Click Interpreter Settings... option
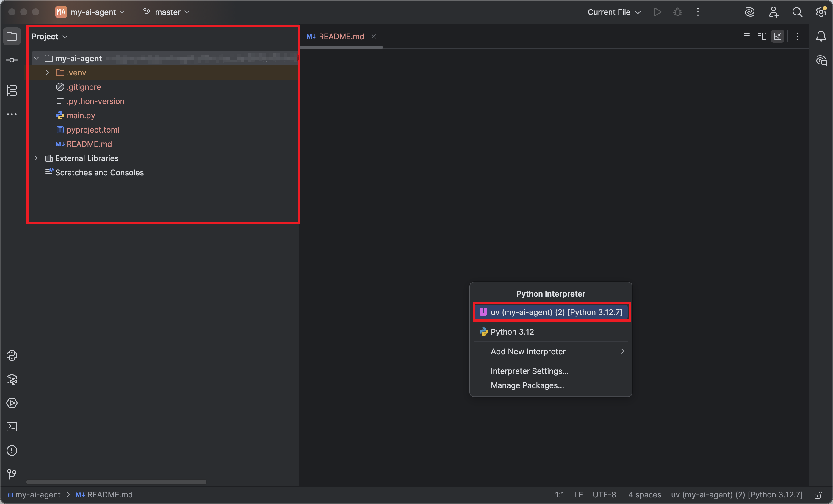 [530, 371]
